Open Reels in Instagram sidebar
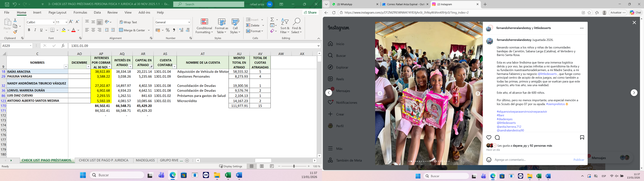The image size is (644, 181). point(336,79)
